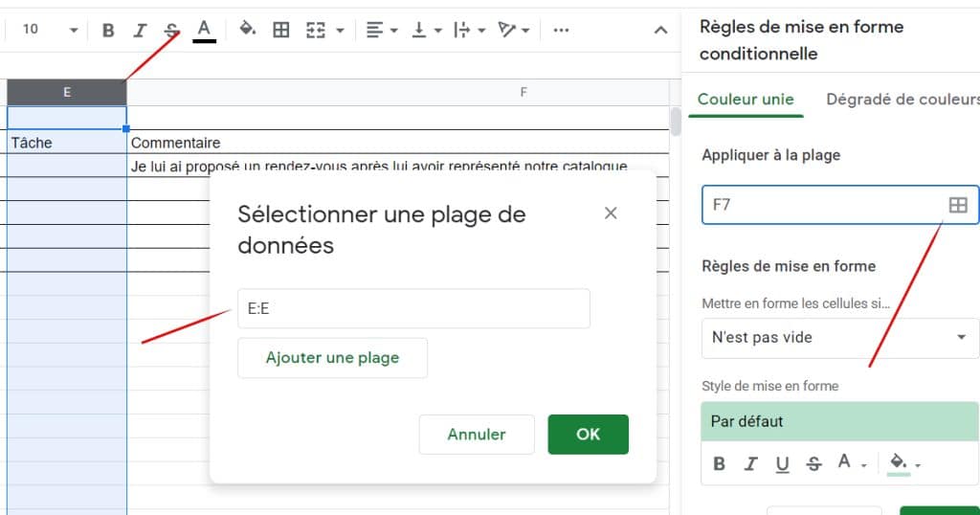Screen dimensions: 980x515
Task: Click the vertical scrollbar of the sheet
Action: [676, 122]
